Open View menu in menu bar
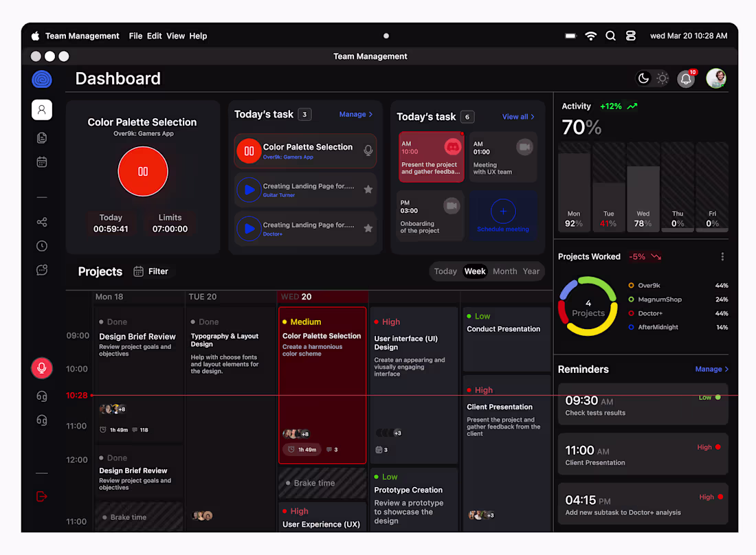 (175, 36)
